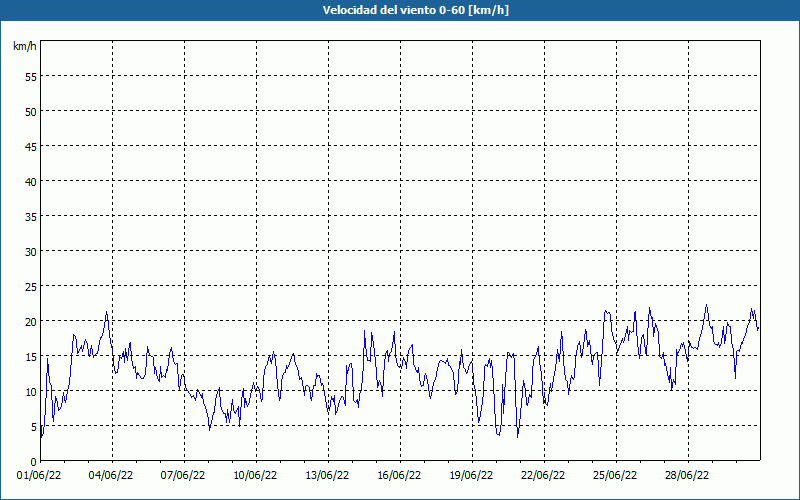Click the y-axis value 10
Viewport: 800px width, 500px height.
pos(31,391)
